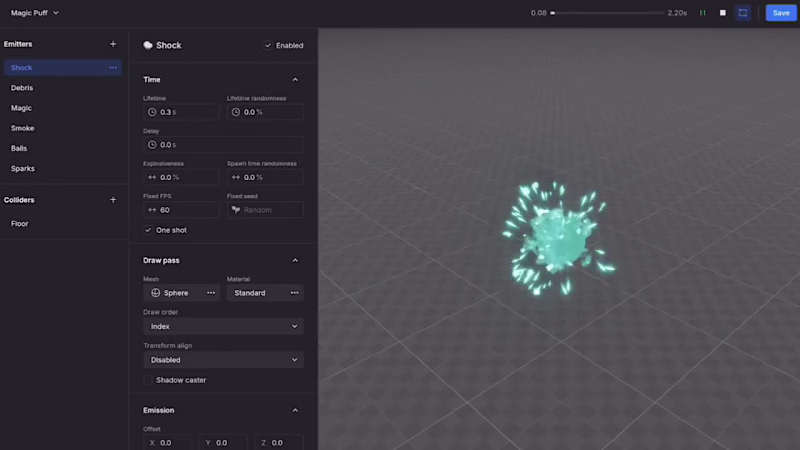Click the Emitters panel heading
This screenshot has width=800, height=450.
pos(18,44)
